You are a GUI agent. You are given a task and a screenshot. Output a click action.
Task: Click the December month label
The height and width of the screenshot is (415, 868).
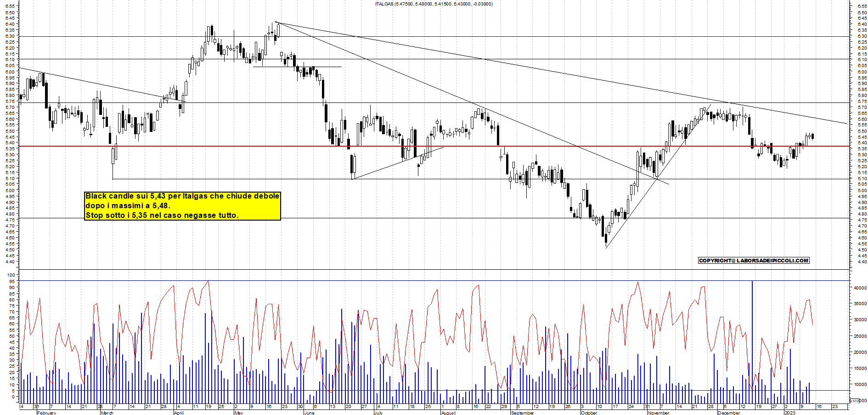coord(729,413)
